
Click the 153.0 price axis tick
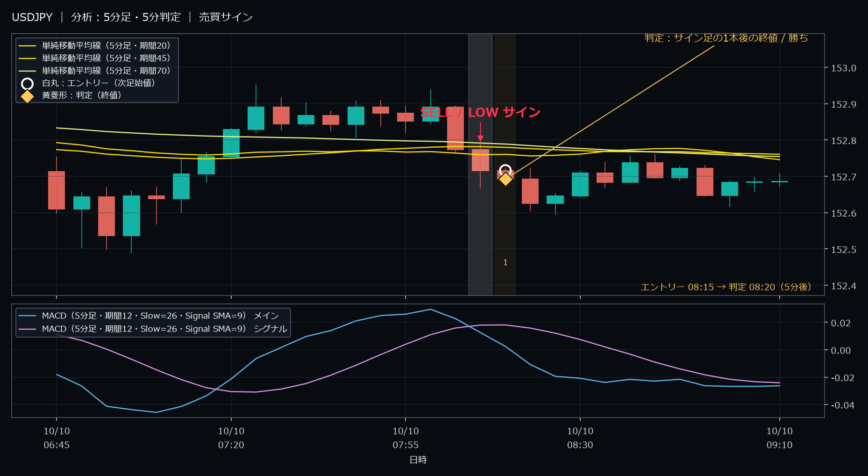click(843, 68)
